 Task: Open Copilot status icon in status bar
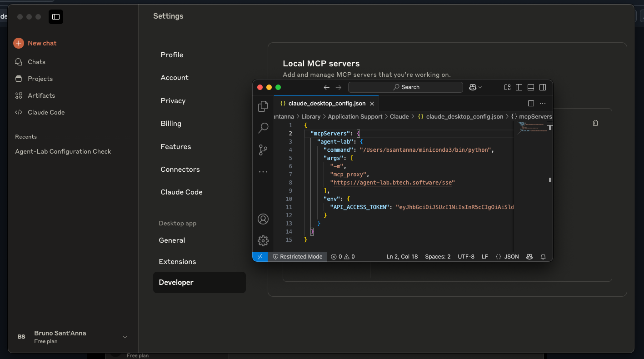[529, 257]
